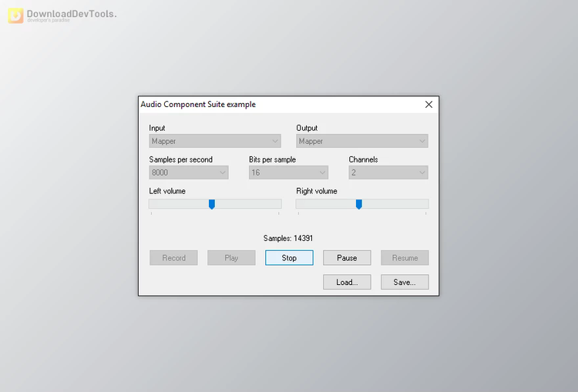
Task: Click the Record button
Action: 173,258
